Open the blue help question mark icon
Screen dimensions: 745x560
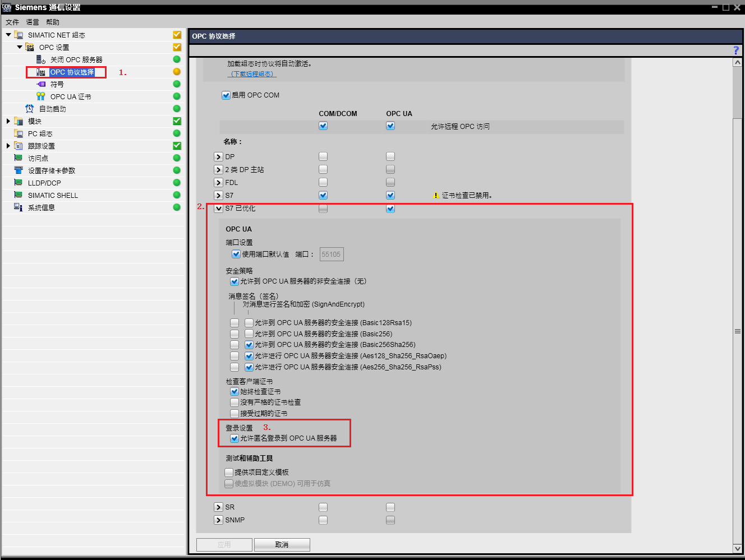(x=736, y=50)
